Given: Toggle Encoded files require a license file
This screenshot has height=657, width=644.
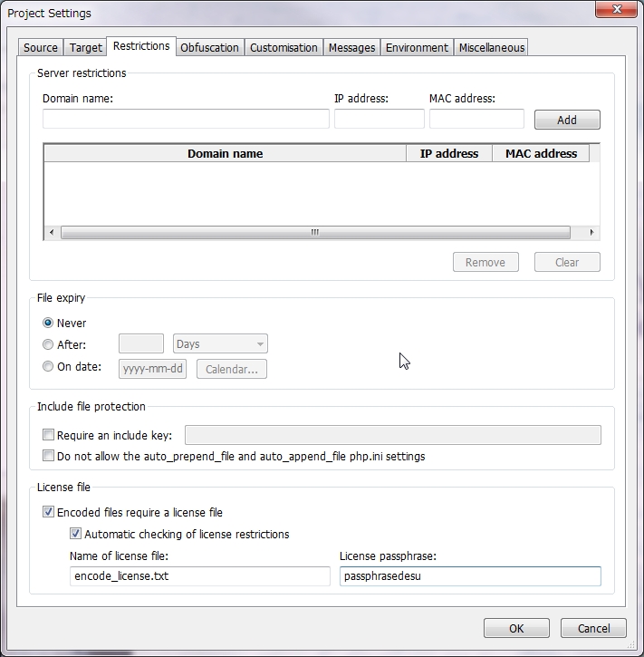Looking at the screenshot, I should (x=49, y=512).
